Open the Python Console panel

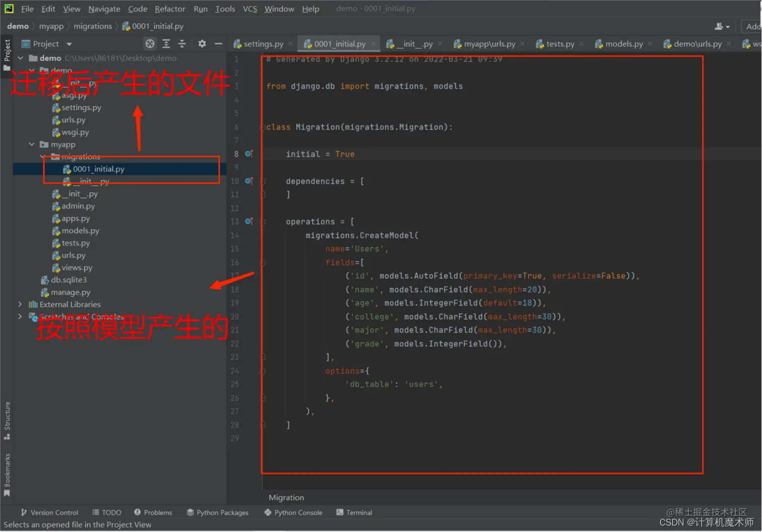click(293, 512)
